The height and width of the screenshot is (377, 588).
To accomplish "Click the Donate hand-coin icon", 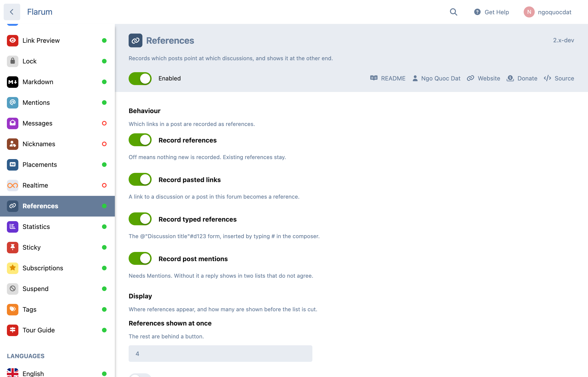I will point(510,78).
